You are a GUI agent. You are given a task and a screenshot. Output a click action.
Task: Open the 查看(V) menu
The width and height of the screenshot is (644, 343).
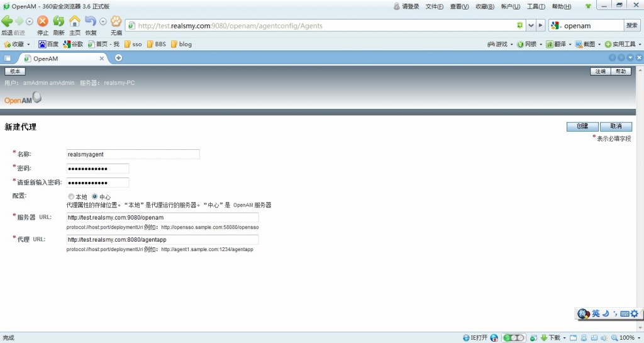pos(459,6)
